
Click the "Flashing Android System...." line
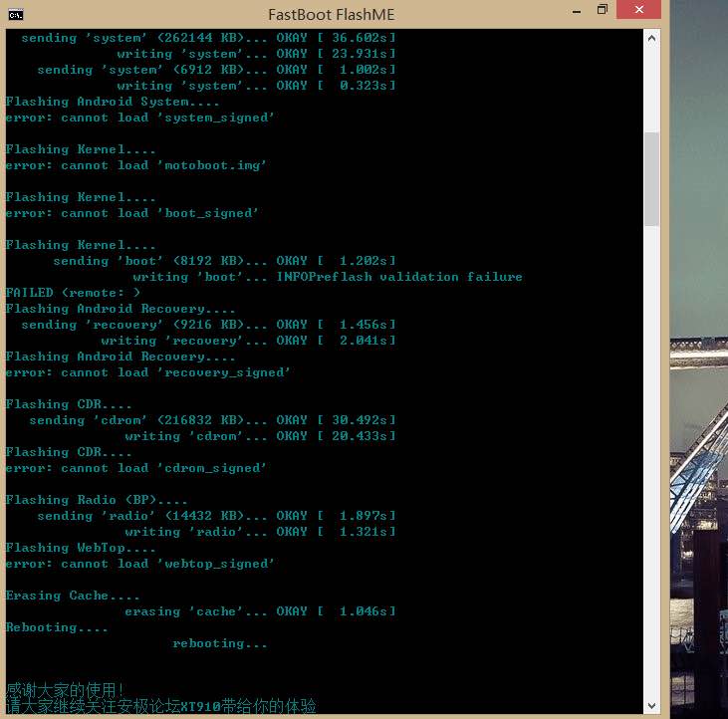point(113,102)
